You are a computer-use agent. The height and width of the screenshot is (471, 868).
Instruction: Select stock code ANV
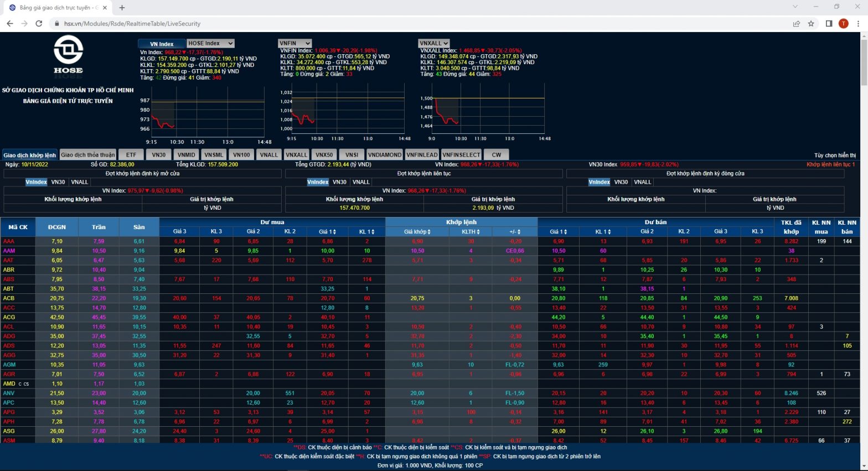[8, 393]
